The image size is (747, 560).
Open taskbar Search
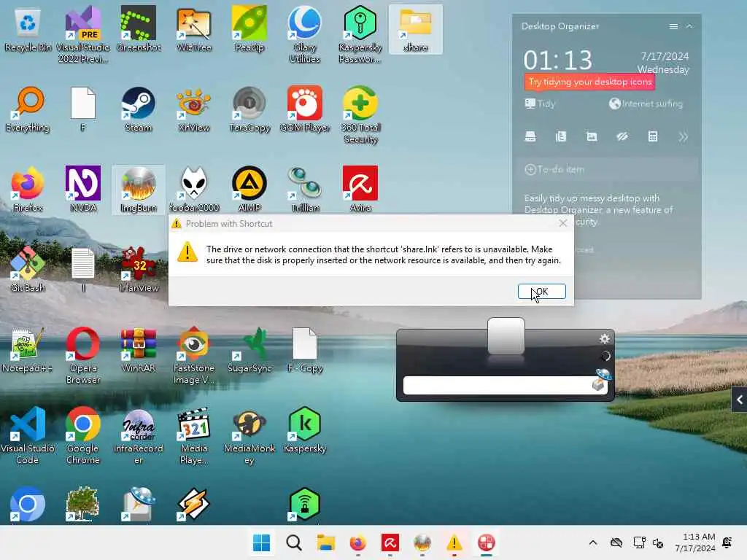294,542
